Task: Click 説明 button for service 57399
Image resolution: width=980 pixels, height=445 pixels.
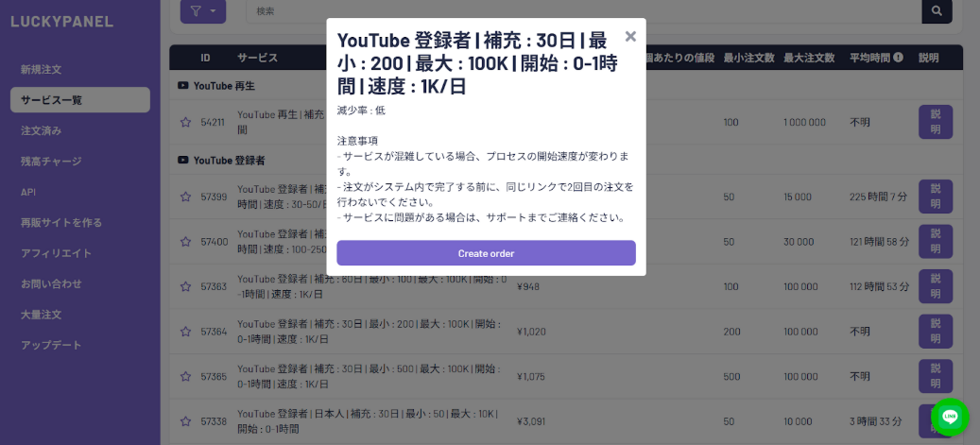Action: (x=935, y=197)
